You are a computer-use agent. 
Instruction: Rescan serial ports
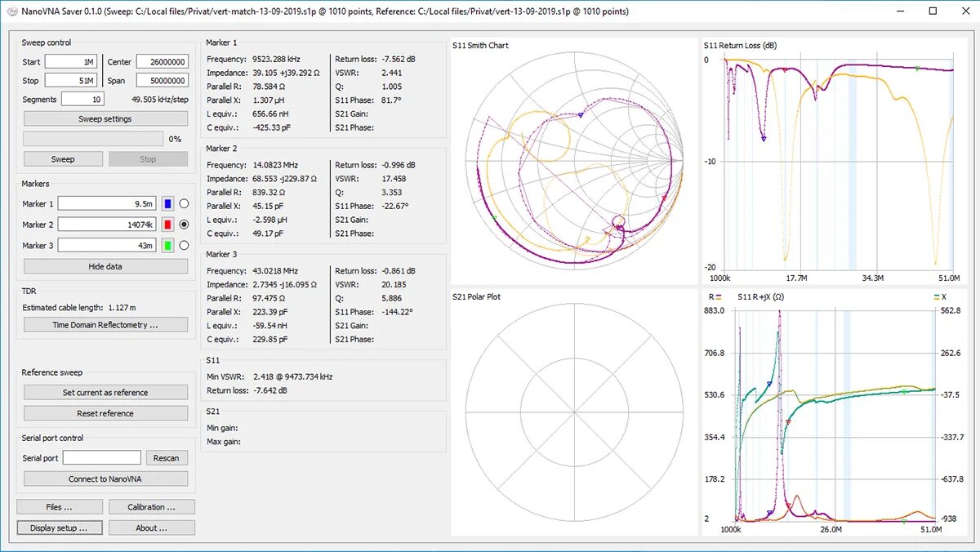[167, 458]
